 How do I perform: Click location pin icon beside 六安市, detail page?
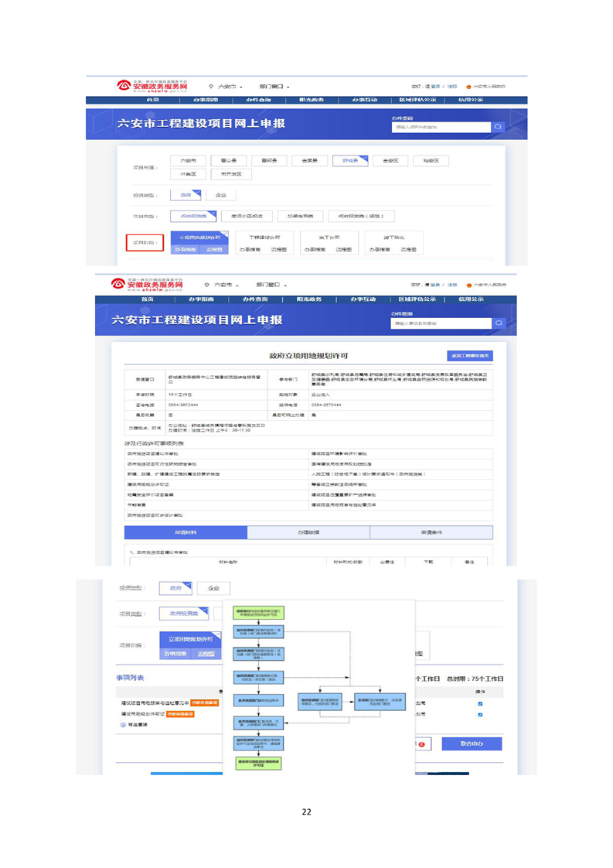[x=207, y=285]
